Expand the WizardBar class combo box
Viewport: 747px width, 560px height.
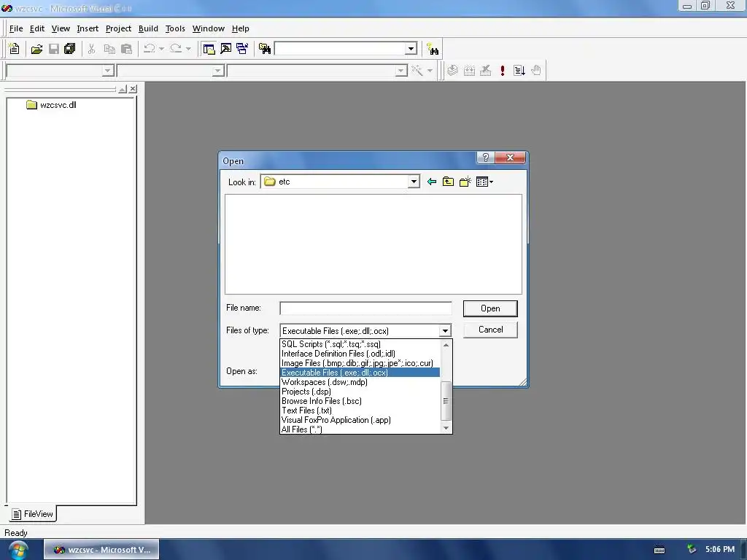(108, 71)
